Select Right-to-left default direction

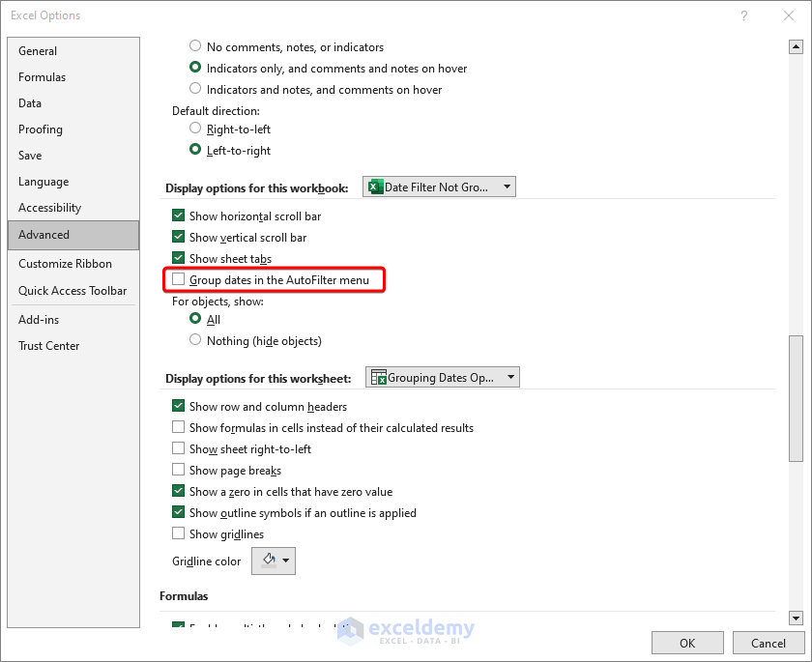pyautogui.click(x=196, y=128)
